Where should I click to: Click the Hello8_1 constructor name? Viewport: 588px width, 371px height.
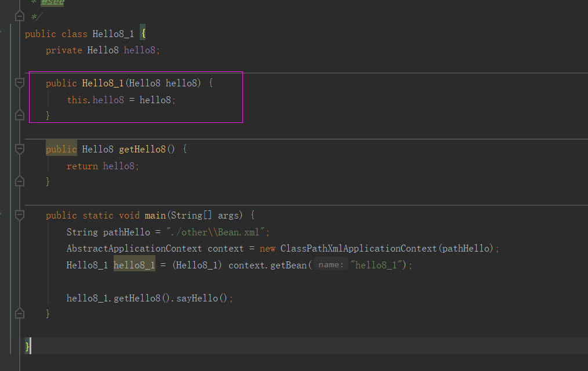point(103,83)
